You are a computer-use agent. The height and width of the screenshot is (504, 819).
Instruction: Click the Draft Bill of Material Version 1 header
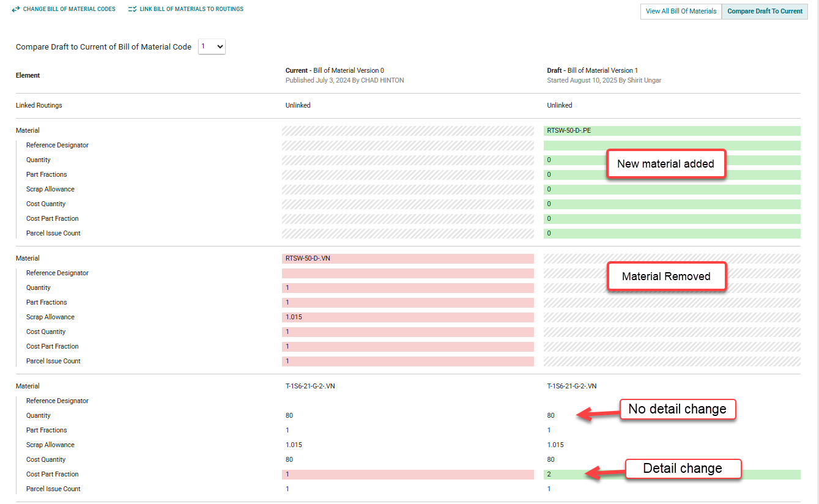click(x=592, y=70)
